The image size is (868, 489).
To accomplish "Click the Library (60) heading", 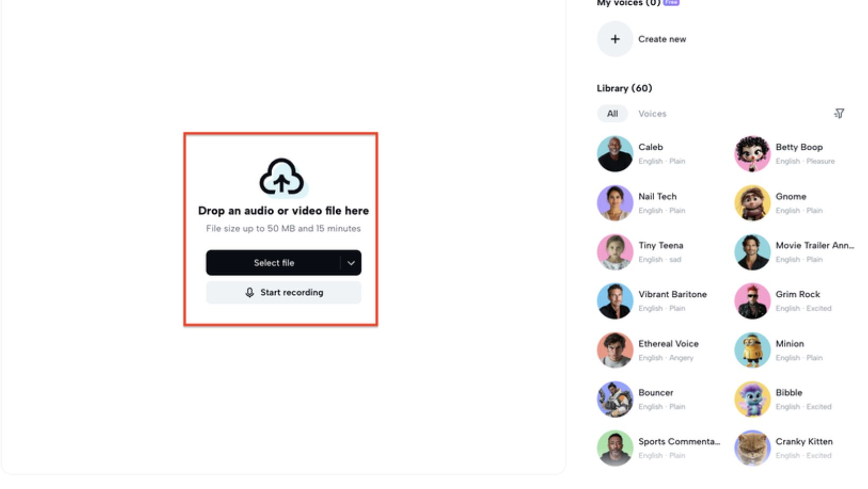I will (625, 88).
